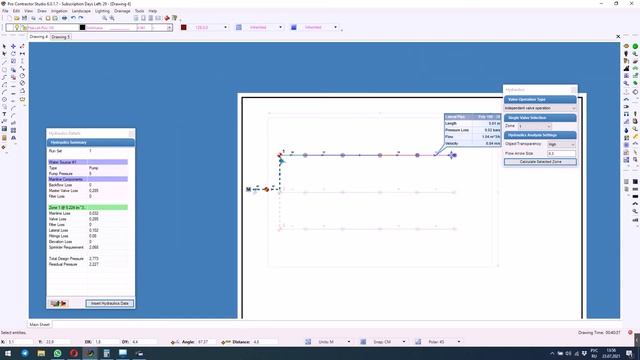Image resolution: width=640 pixels, height=360 pixels.
Task: Open the color value dropdown arrow
Action: pos(225,27)
